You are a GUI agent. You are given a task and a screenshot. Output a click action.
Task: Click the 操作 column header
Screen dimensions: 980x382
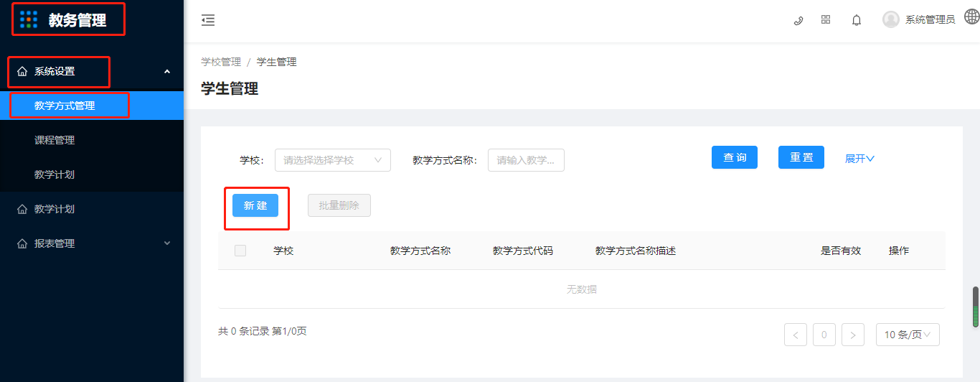point(899,251)
